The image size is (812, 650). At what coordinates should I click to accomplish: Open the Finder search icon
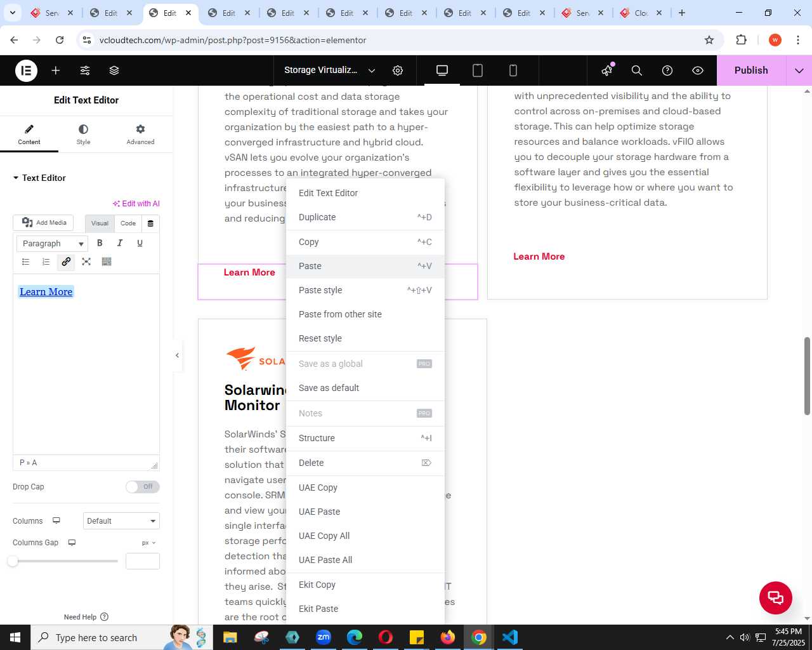pyautogui.click(x=637, y=70)
